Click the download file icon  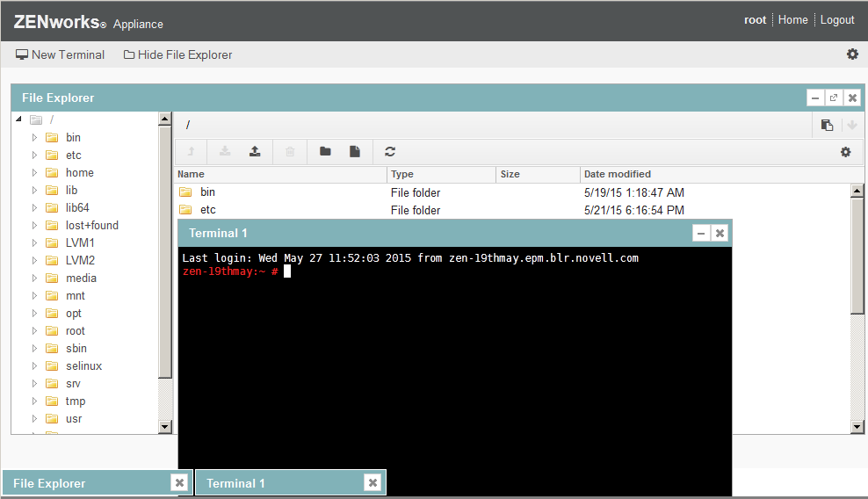pos(225,151)
